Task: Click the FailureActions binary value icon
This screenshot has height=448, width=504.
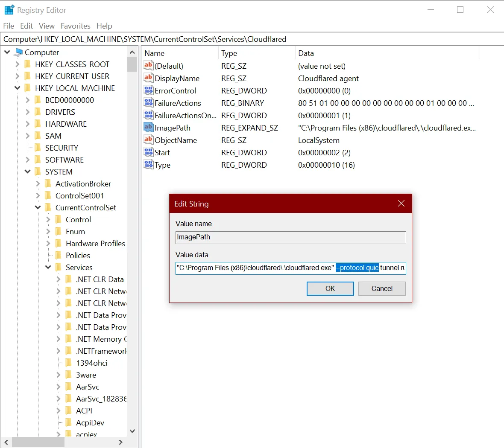Action: (x=148, y=103)
